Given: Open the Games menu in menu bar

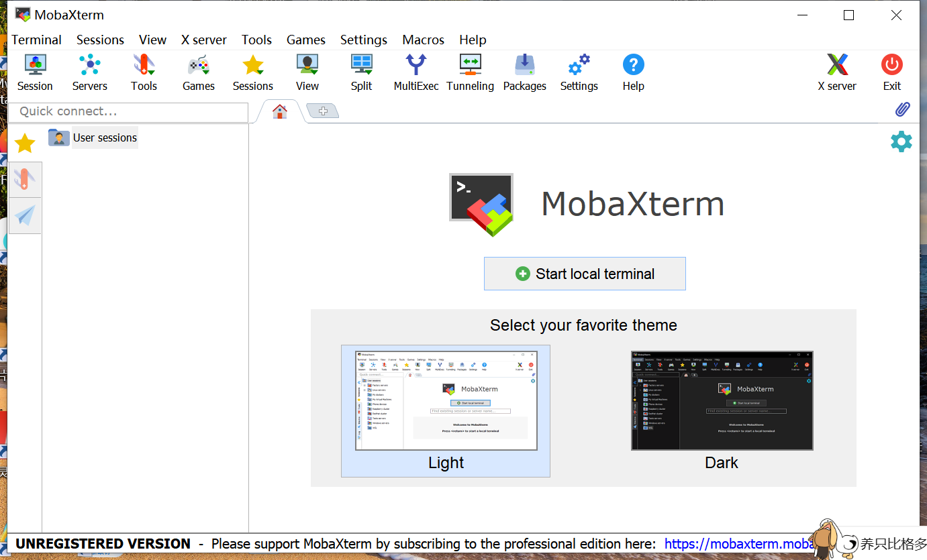Looking at the screenshot, I should [306, 40].
